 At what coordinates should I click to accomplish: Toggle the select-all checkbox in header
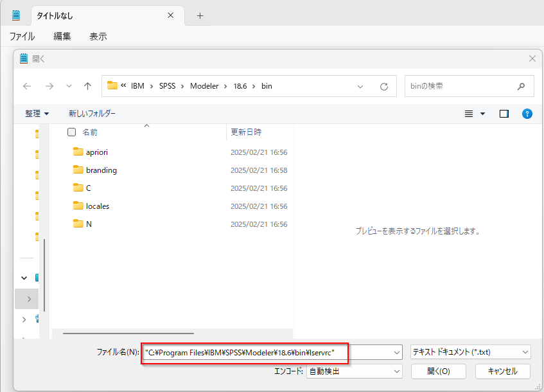(71, 132)
